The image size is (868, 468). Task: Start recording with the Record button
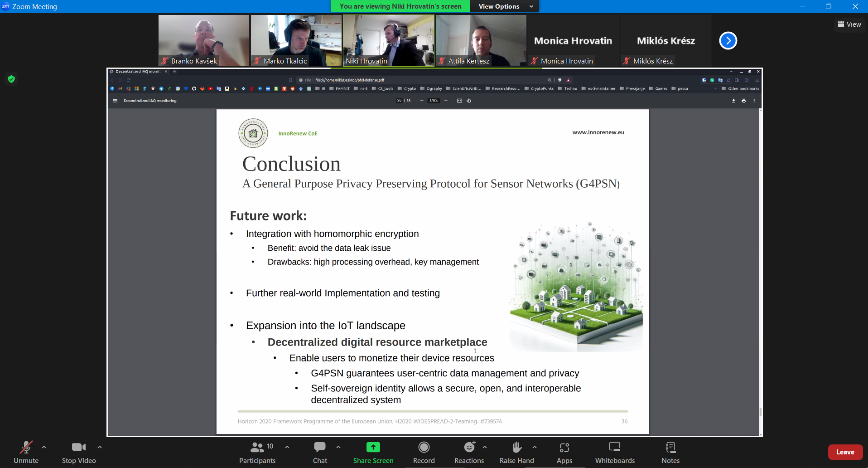pos(424,452)
